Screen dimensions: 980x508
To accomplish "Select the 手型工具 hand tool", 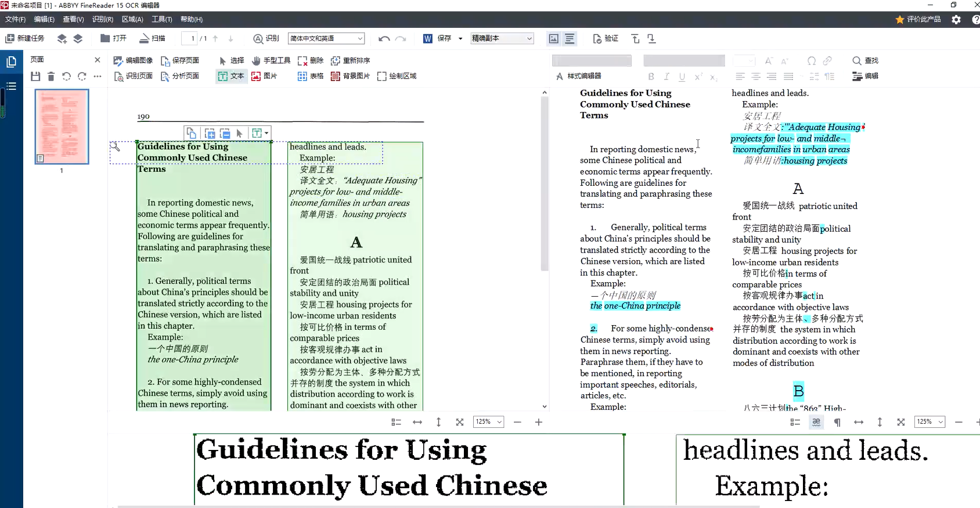I will 271,60.
